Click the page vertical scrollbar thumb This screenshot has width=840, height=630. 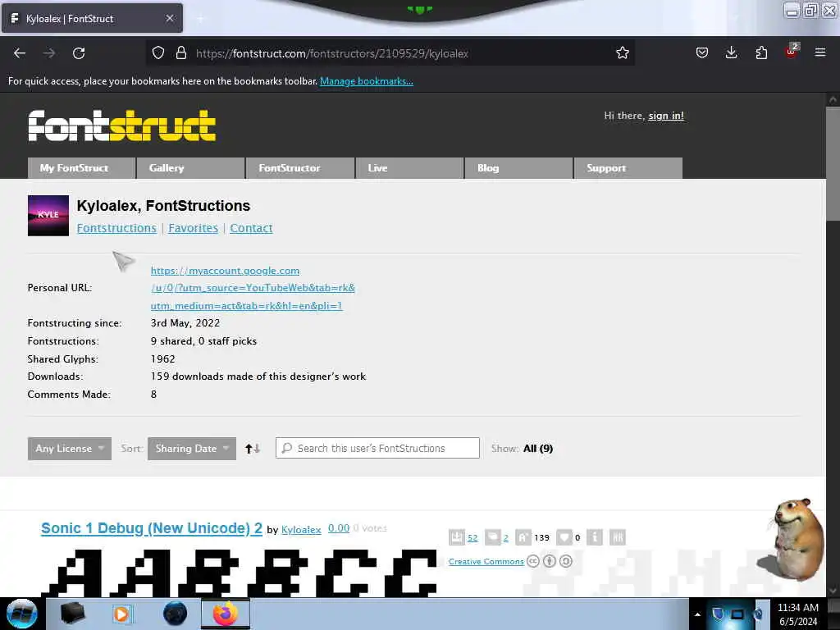[x=833, y=163]
